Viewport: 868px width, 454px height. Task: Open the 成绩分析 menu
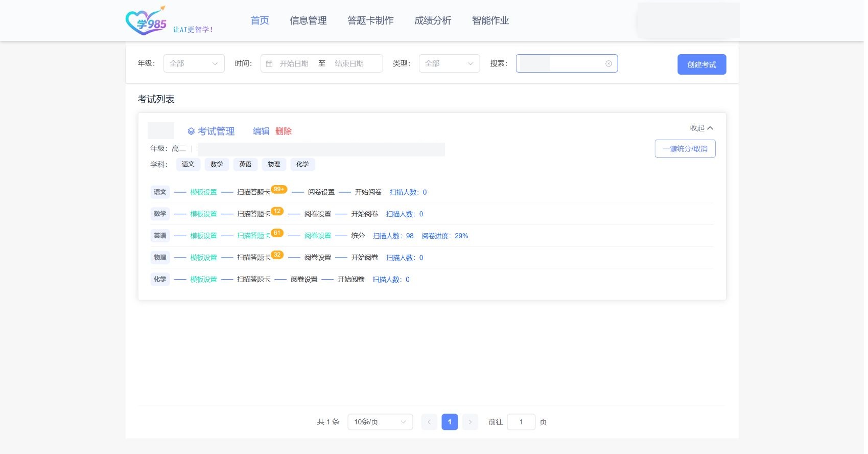tap(433, 20)
